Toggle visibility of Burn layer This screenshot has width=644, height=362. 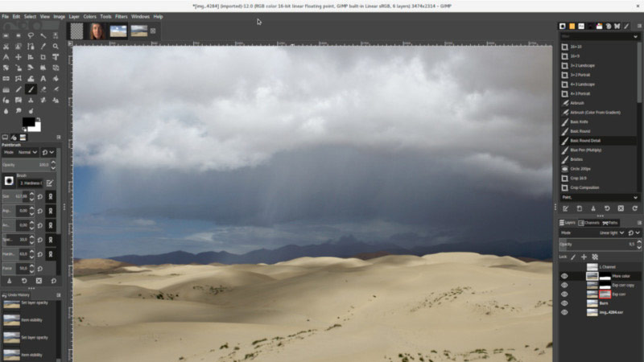tap(563, 303)
